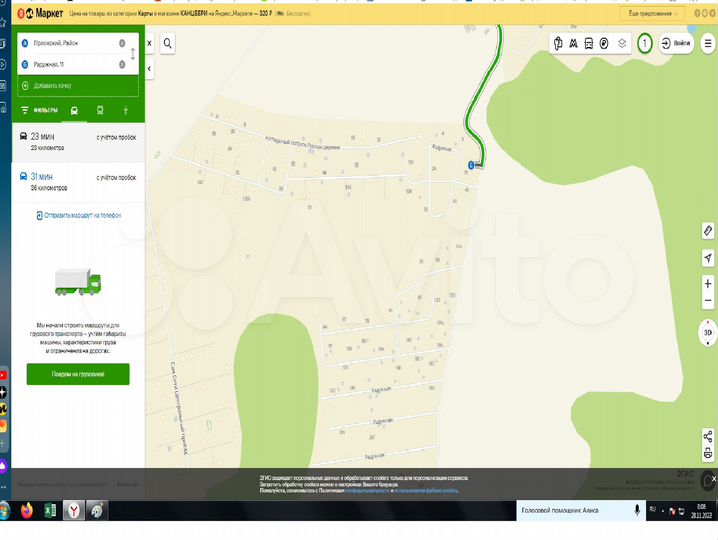Click the Войти login button
Viewport: 718px width, 540px height.
[x=675, y=43]
